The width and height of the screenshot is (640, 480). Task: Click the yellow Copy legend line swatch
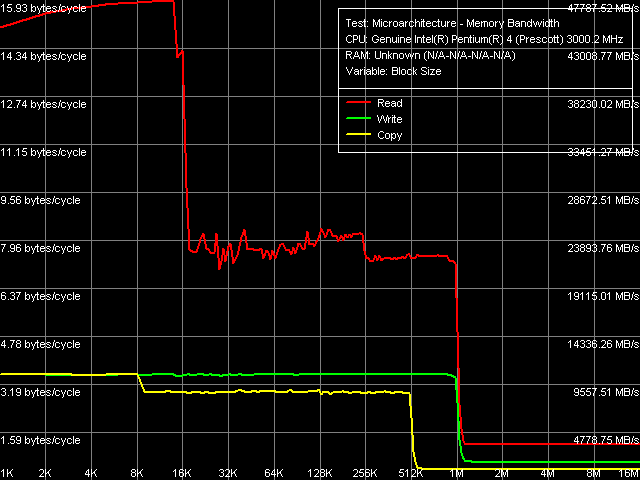tap(358, 135)
